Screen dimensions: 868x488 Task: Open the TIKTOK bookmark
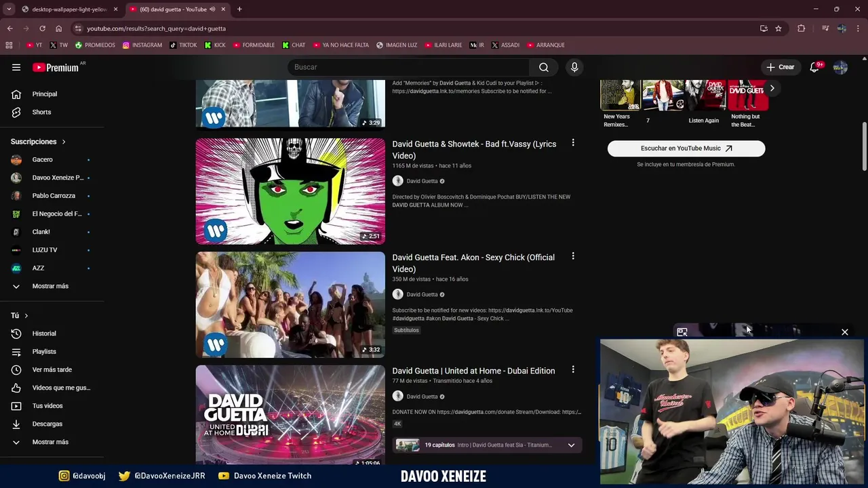183,45
